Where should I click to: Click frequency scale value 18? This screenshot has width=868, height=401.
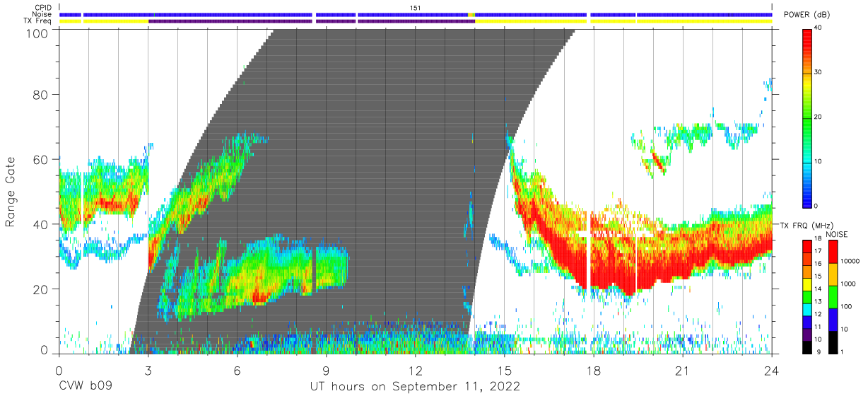coord(819,240)
